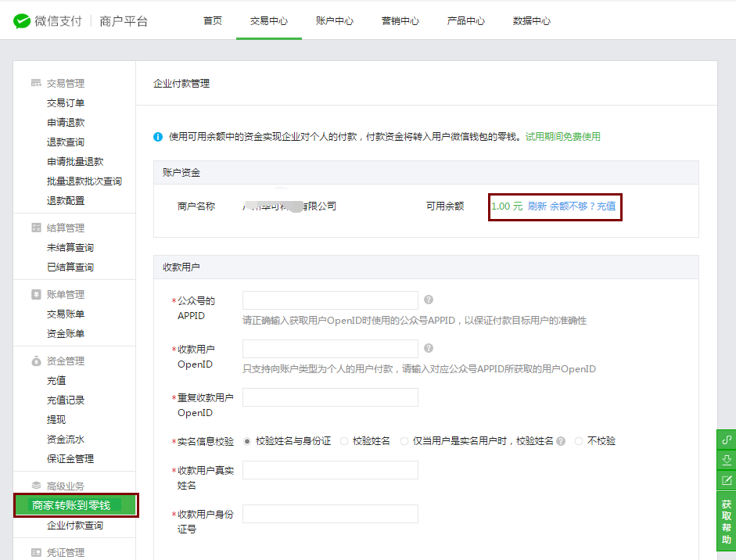Image resolution: width=736 pixels, height=560 pixels.
Task: Open 产品中心 tab
Action: (x=466, y=20)
